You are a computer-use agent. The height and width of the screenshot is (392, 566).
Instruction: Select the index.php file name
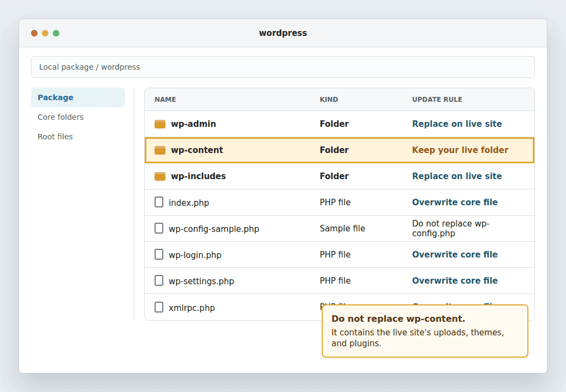coord(189,203)
